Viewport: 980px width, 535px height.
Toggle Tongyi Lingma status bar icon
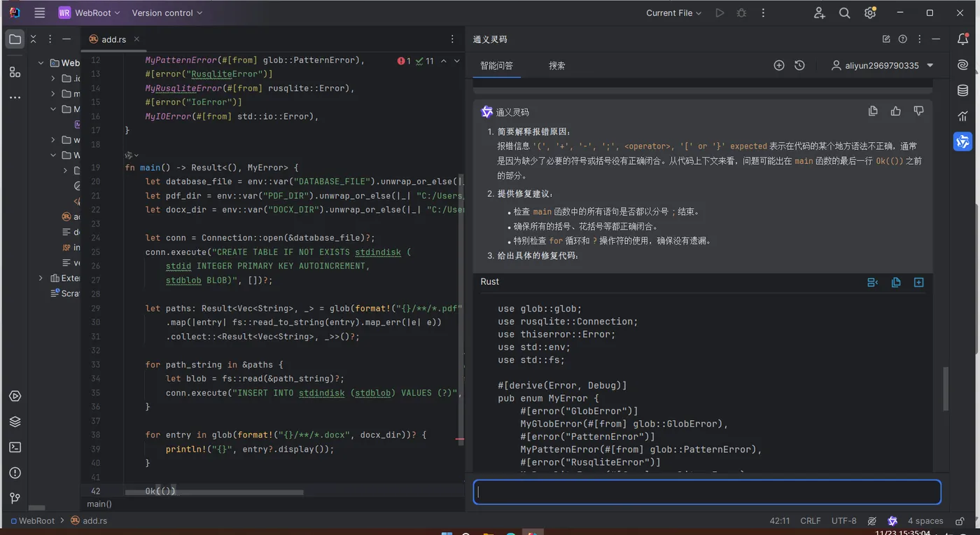point(892,521)
